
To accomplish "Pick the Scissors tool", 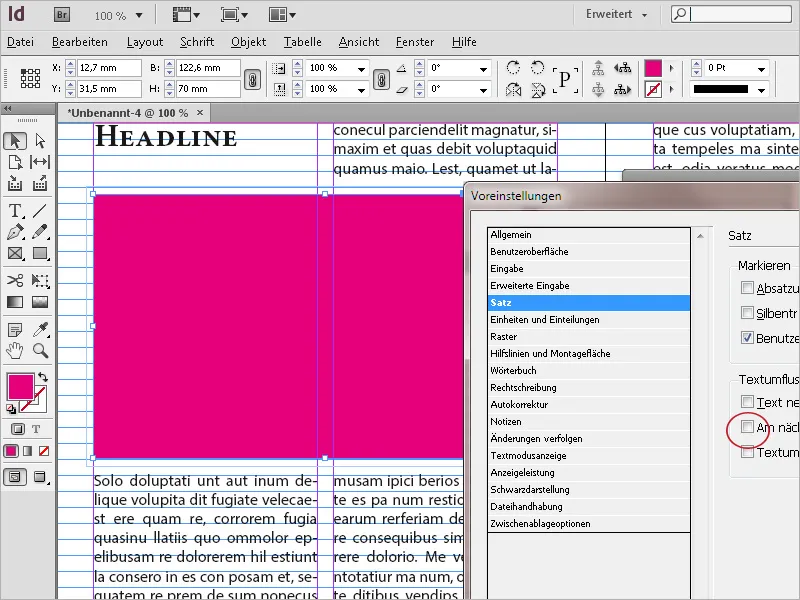I will [x=15, y=281].
